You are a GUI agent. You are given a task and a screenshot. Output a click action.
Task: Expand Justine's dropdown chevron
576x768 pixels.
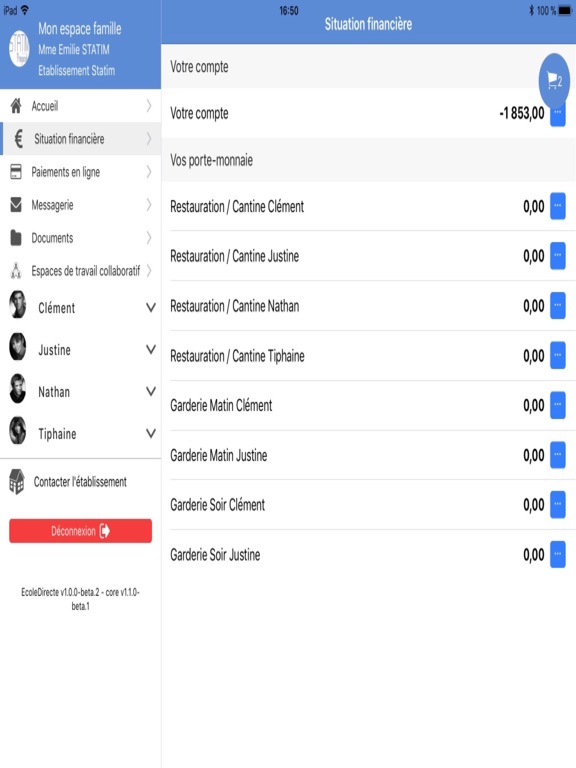click(151, 349)
